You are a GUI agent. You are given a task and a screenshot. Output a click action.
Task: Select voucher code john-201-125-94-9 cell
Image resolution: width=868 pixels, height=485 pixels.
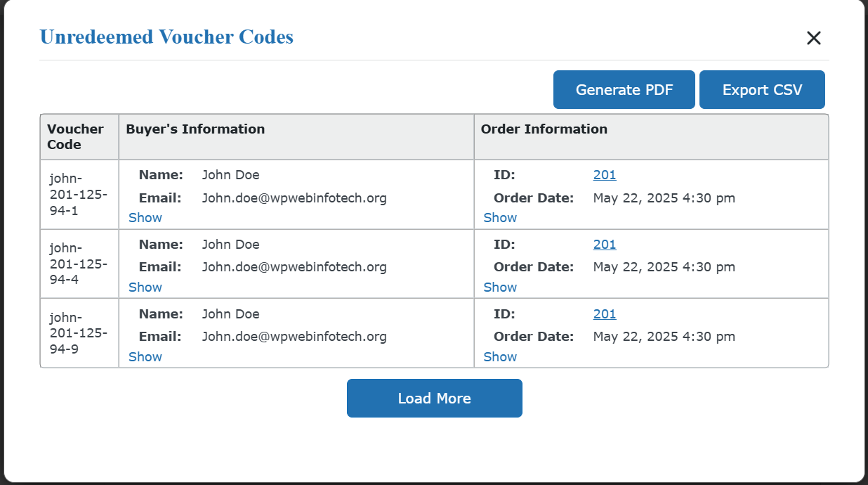[78, 333]
